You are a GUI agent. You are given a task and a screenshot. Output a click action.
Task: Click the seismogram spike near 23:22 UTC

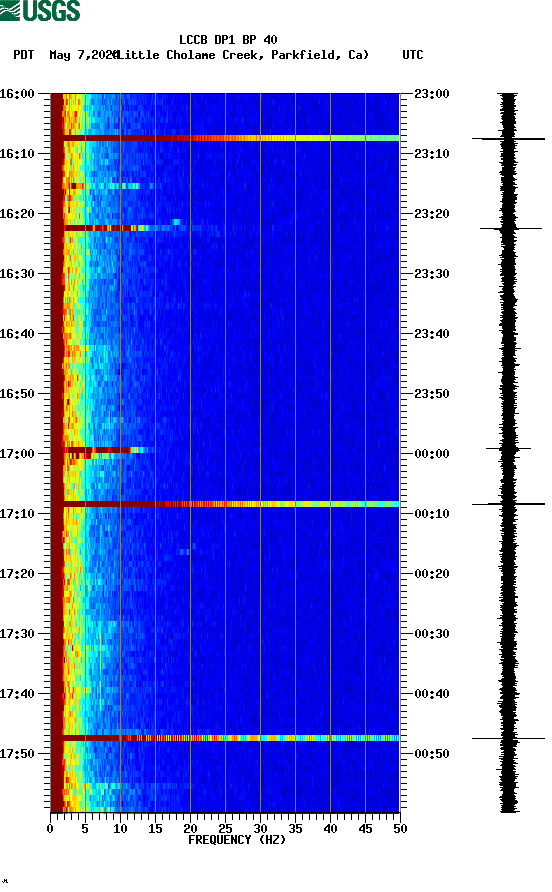click(510, 229)
